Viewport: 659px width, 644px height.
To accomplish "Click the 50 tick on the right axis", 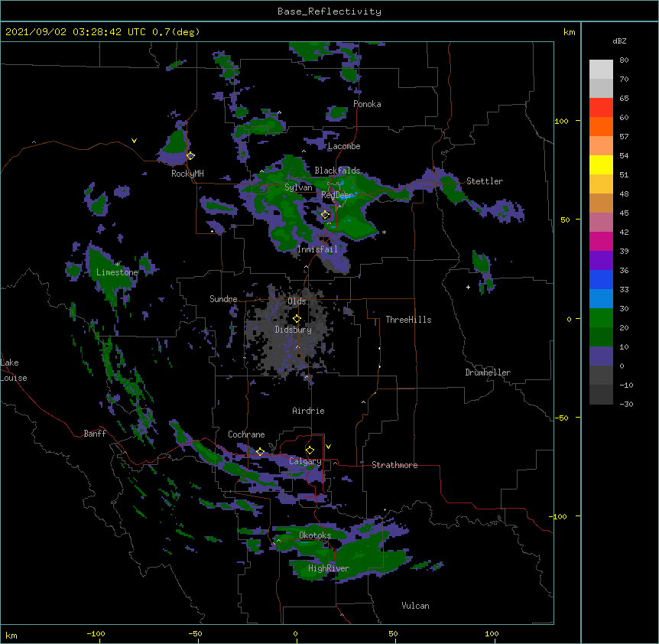I will [x=565, y=220].
